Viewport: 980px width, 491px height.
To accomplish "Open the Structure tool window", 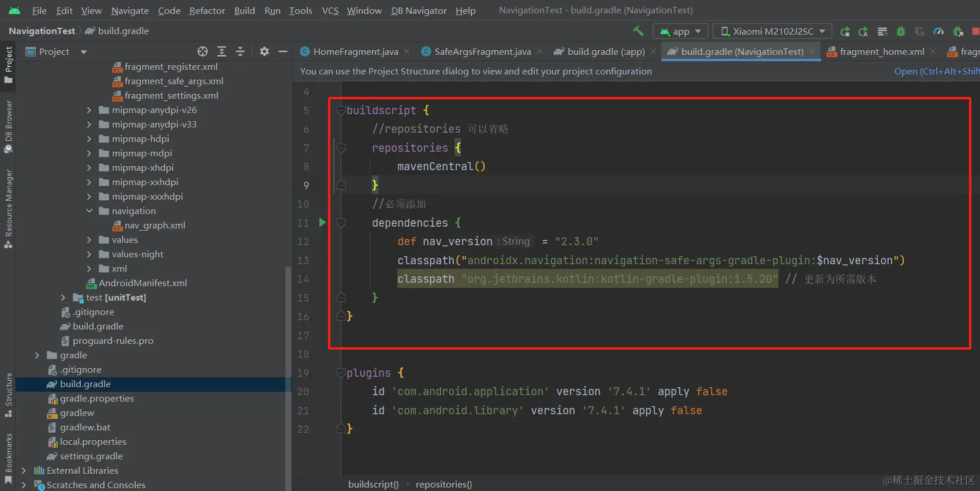I will pyautogui.click(x=8, y=395).
